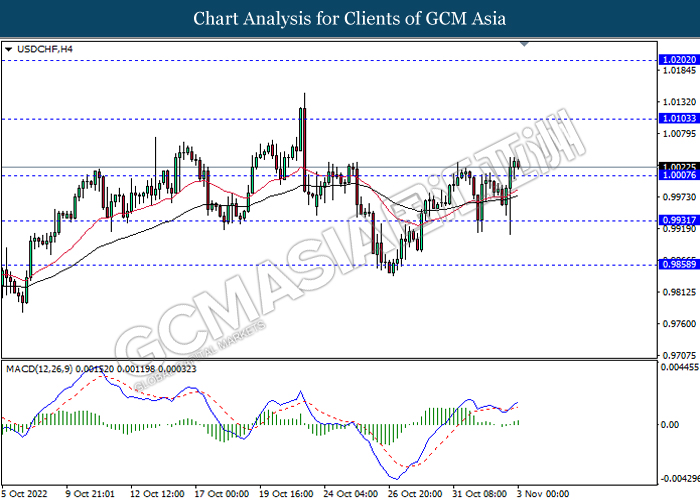Click the 1.01845 price axis value
The height and width of the screenshot is (500, 700).
click(x=679, y=71)
